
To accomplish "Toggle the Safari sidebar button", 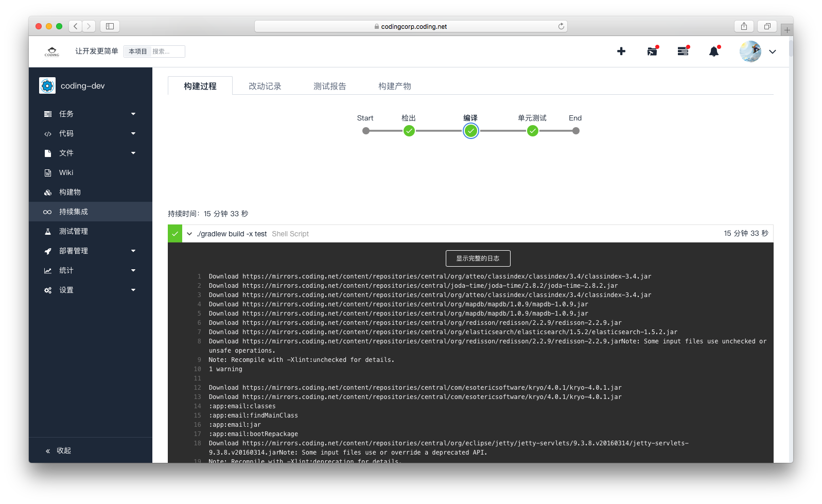I will 110,26.
